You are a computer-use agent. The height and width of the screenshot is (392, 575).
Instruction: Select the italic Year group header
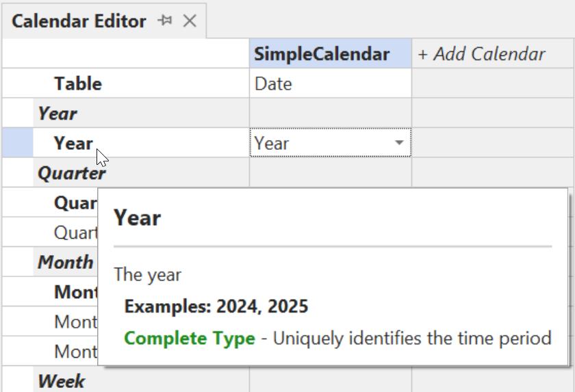(57, 114)
